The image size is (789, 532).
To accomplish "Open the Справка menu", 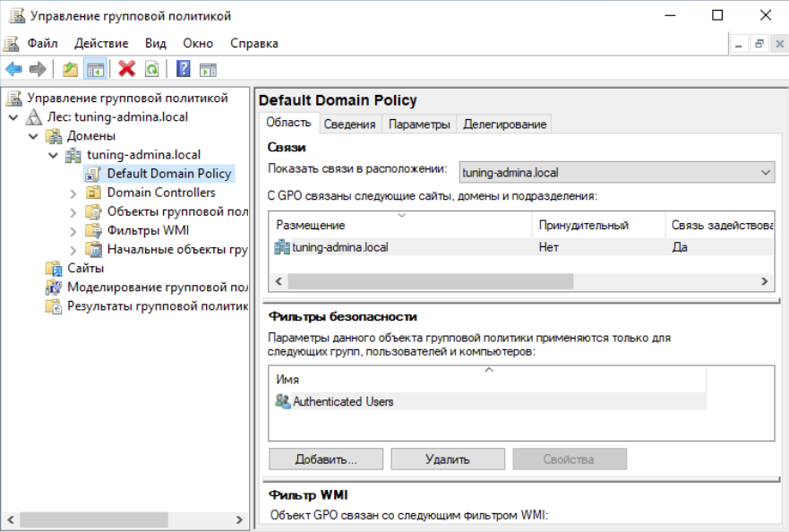I will [x=254, y=43].
